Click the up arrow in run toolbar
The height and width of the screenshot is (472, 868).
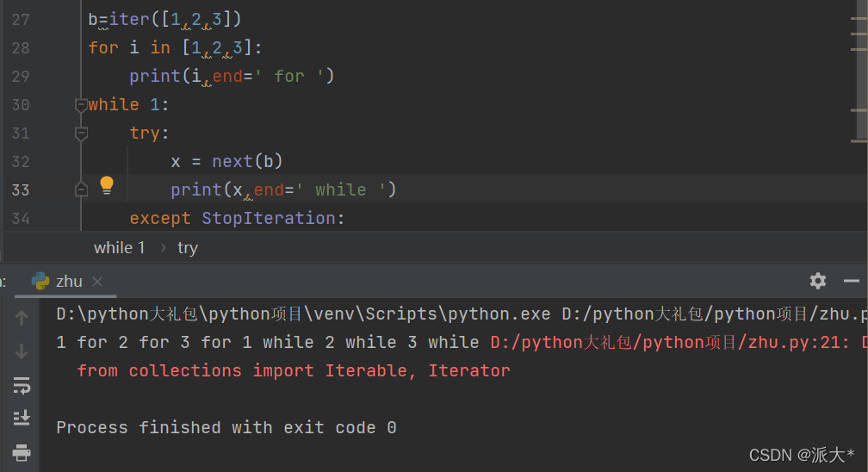(x=21, y=318)
